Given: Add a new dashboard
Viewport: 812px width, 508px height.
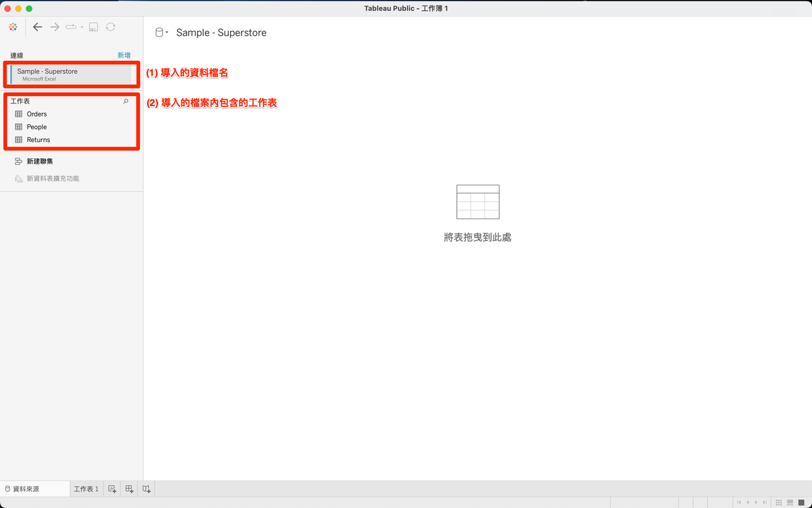Looking at the screenshot, I should (x=130, y=488).
